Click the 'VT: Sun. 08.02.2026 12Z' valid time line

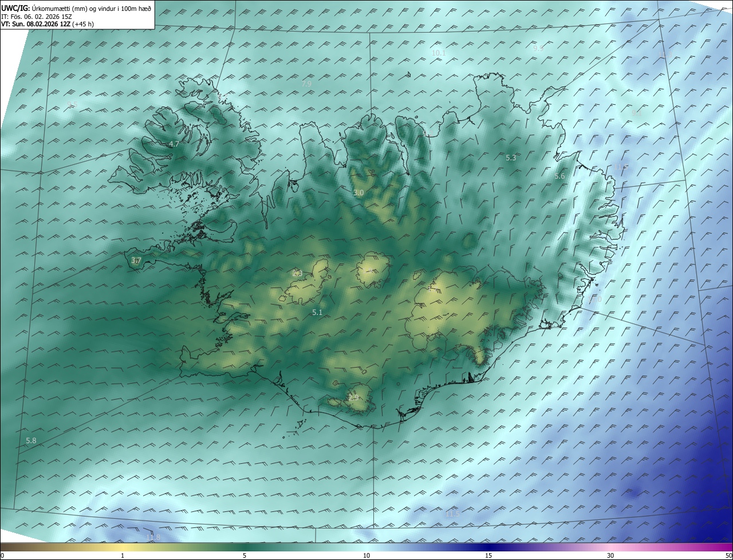48,24
